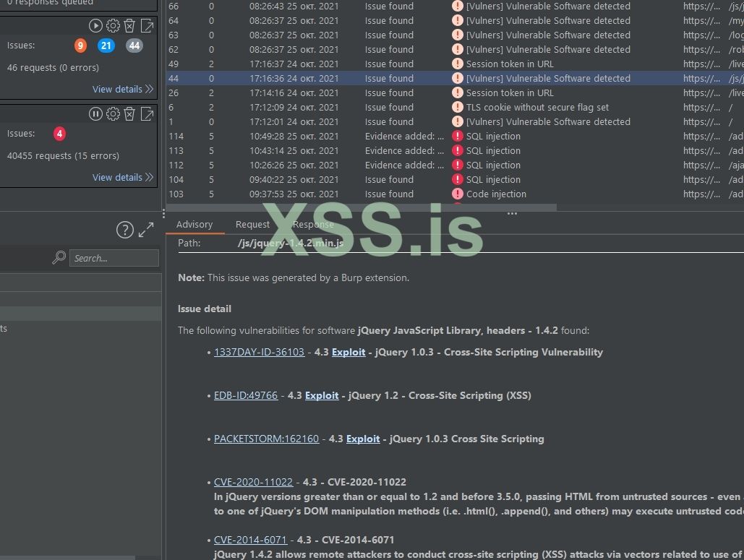Click timestamp 17:12:09 24 окт. 2021

click(x=294, y=107)
